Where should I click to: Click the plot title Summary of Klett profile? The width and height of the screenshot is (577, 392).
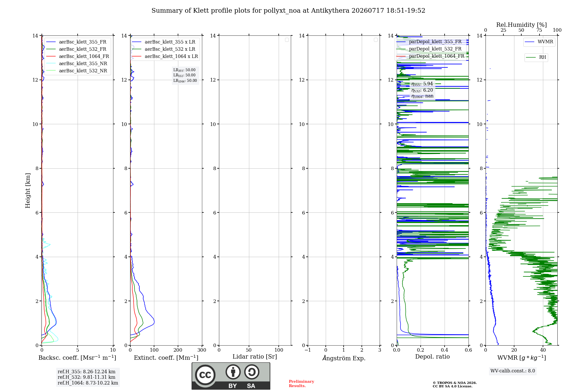click(288, 11)
